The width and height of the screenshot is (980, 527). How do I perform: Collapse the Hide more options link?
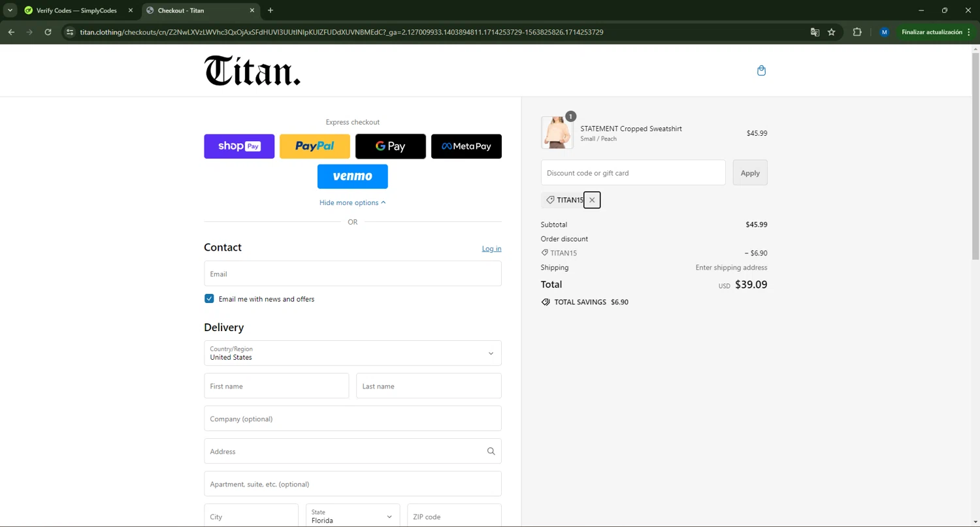point(353,202)
